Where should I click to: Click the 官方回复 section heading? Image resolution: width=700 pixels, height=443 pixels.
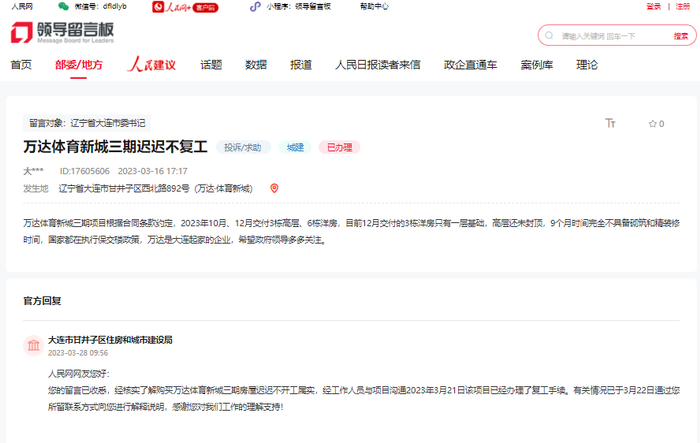(x=42, y=301)
